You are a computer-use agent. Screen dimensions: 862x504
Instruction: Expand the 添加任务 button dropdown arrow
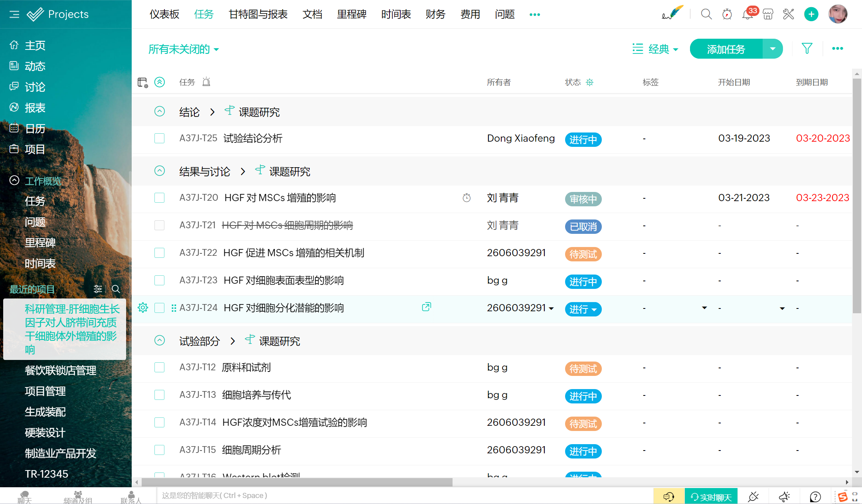click(773, 49)
